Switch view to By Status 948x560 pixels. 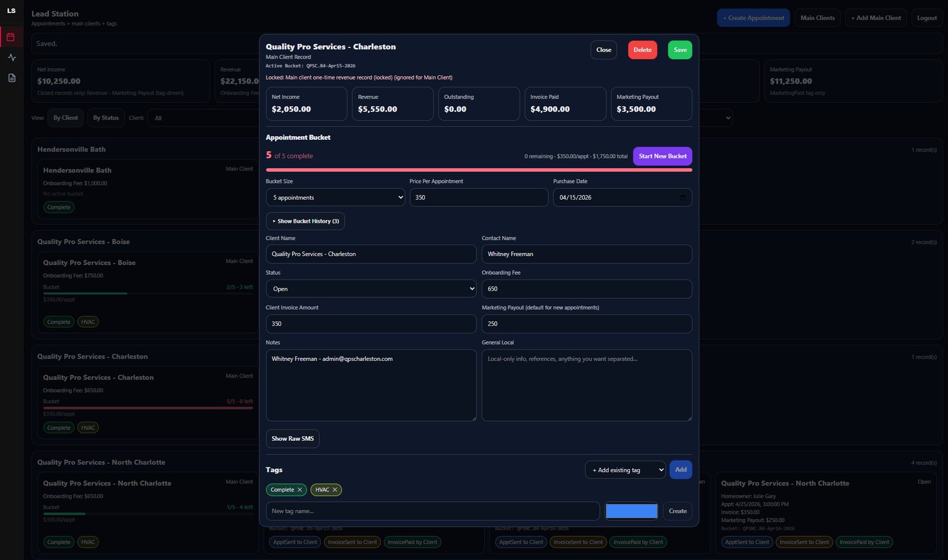[106, 118]
